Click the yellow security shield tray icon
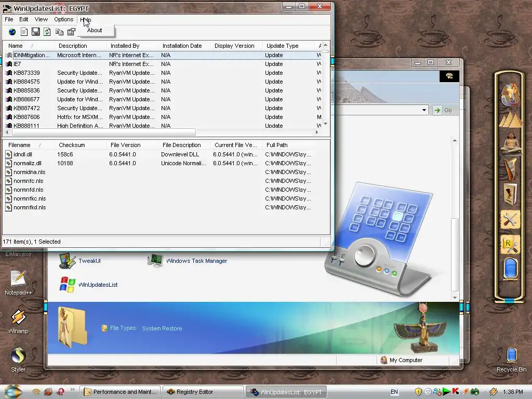Screen dimensions: 532x399 418,392
